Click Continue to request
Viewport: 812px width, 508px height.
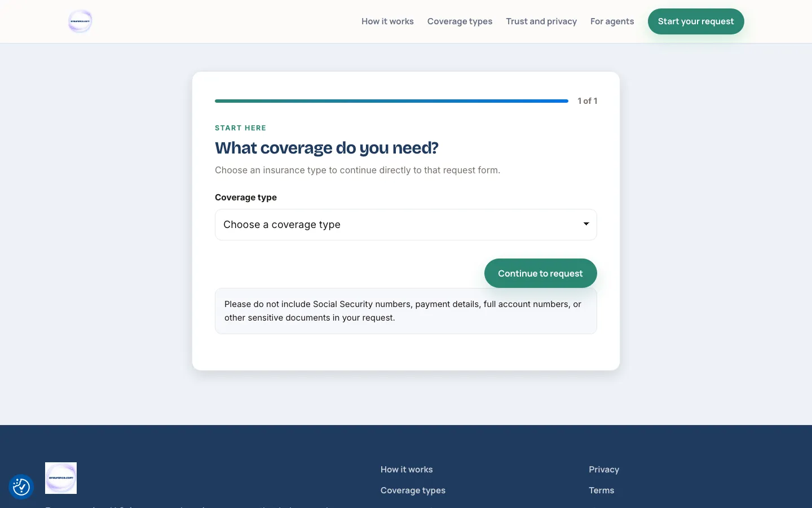coord(541,273)
